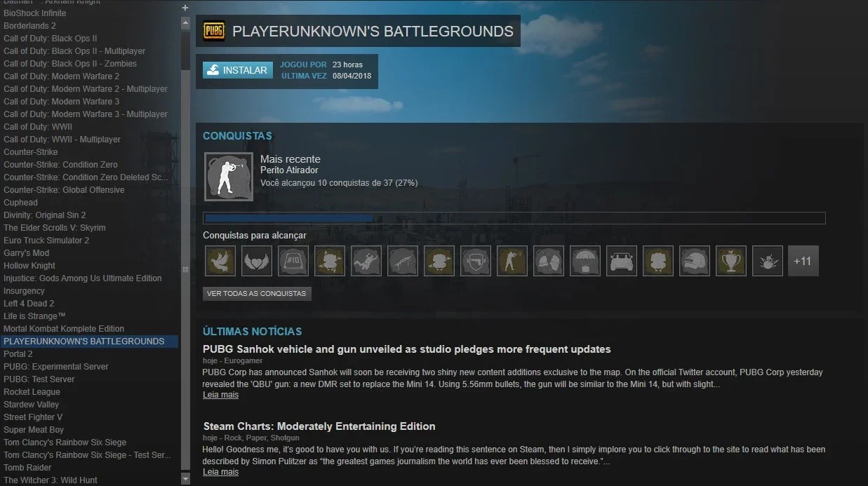Show the +11 remaining achievements

(x=803, y=261)
